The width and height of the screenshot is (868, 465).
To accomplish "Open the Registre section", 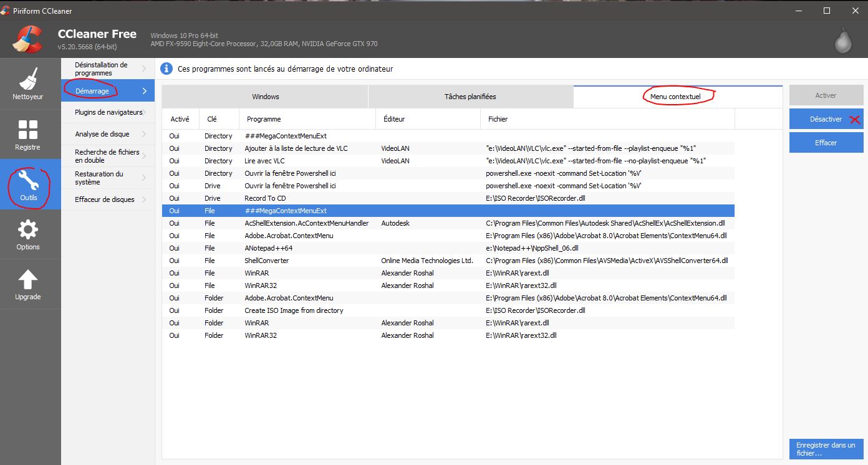I will coord(27,135).
